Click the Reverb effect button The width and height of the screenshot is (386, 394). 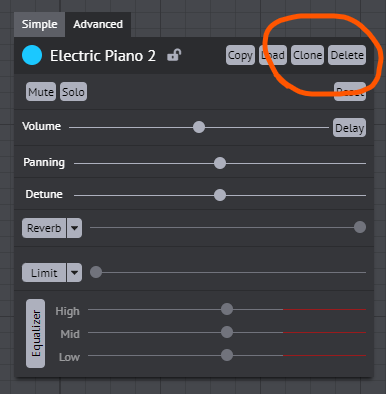click(x=44, y=228)
